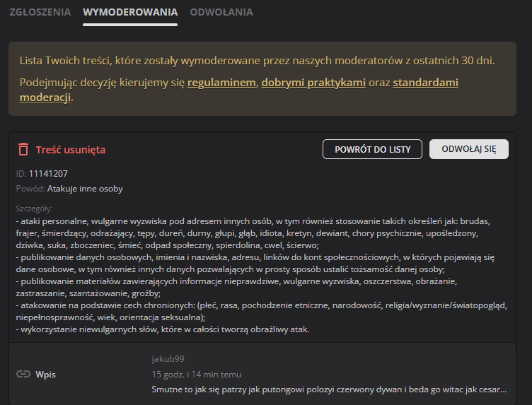Click the ID number 11141207
Image resolution: width=532 pixels, height=405 pixels.
(x=48, y=173)
